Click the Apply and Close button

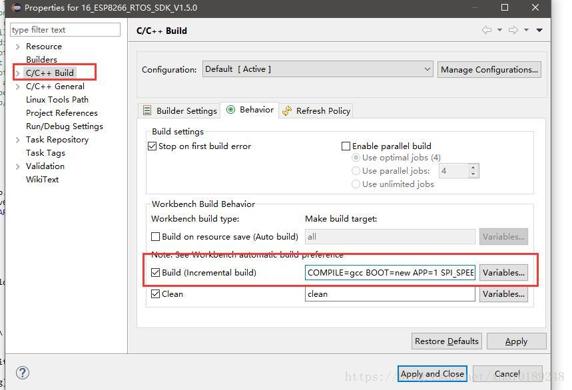(432, 374)
